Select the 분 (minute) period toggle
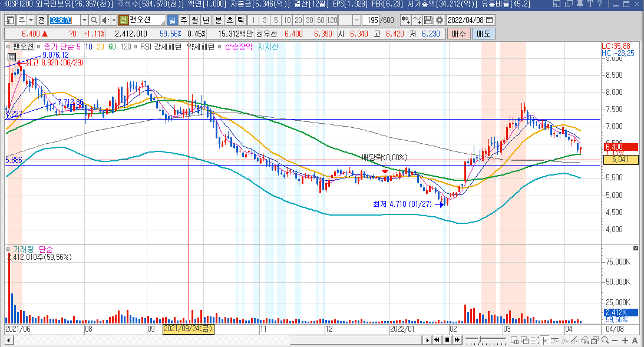 pos(219,20)
